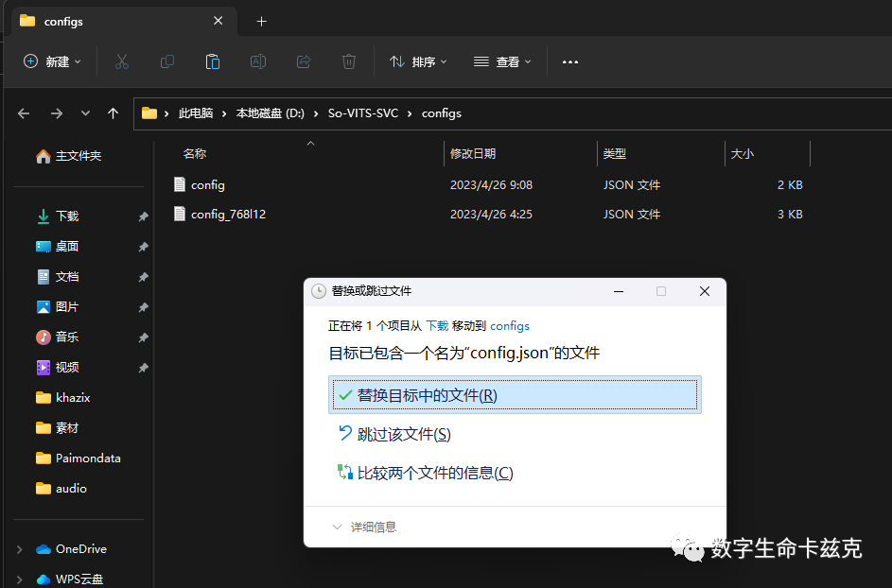
Task: Unpin 文档 using its pin icon
Action: click(144, 277)
